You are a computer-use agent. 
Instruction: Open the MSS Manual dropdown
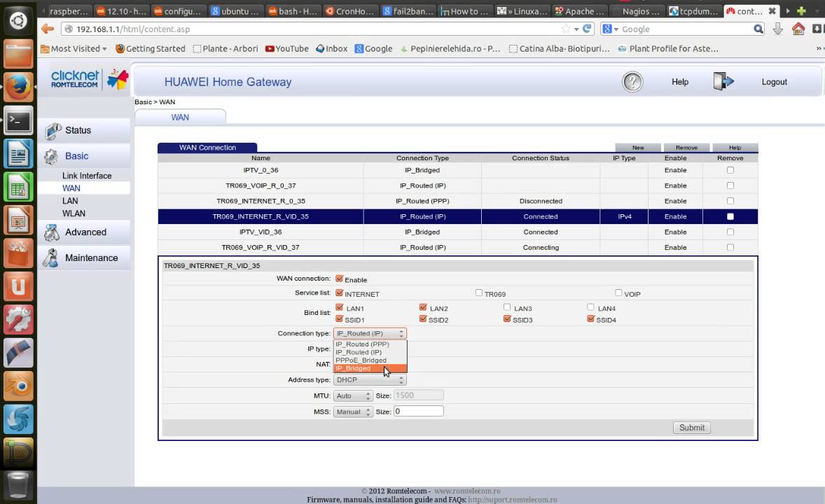(352, 412)
